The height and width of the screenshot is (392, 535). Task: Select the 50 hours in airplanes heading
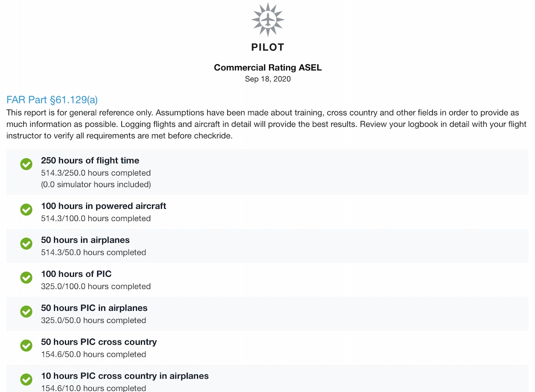click(x=85, y=240)
